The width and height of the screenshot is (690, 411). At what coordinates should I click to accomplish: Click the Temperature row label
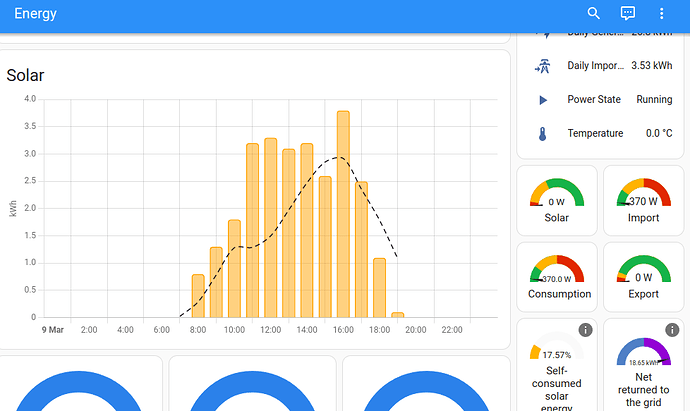coord(595,133)
